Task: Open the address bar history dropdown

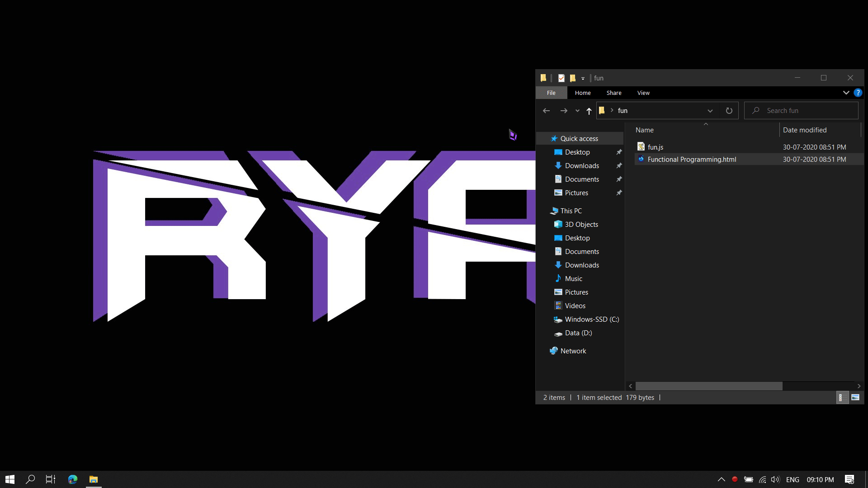Action: pyautogui.click(x=710, y=111)
